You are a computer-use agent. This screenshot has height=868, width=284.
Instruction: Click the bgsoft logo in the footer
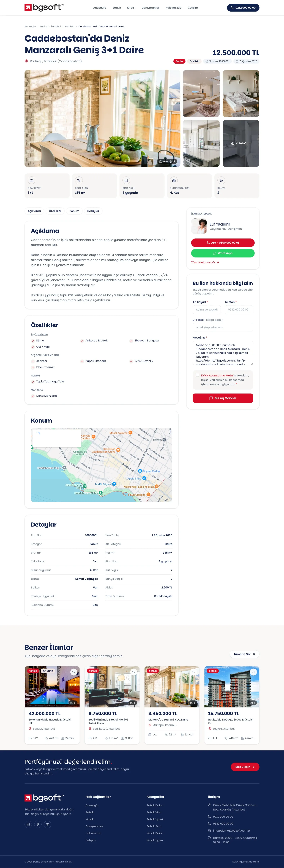click(x=44, y=798)
